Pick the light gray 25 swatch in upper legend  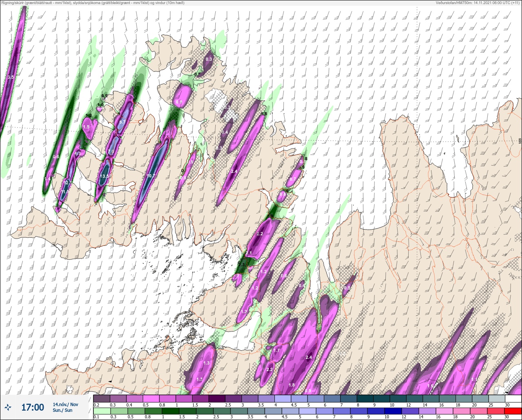point(496,398)
